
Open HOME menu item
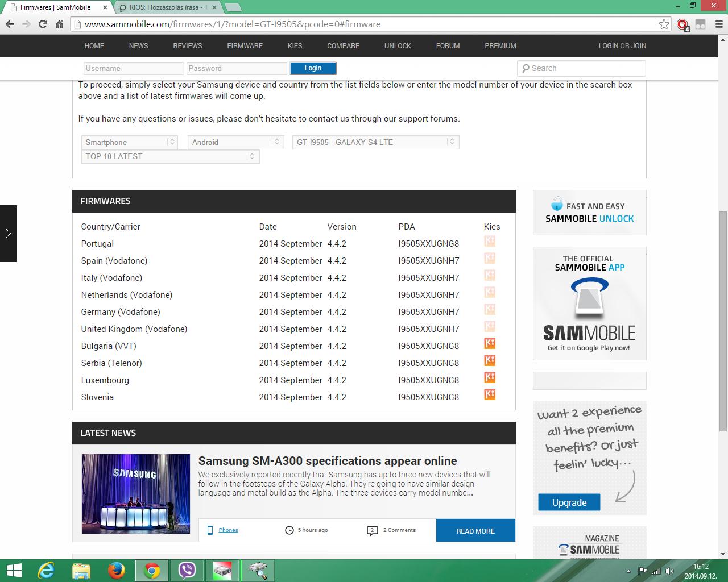coord(94,46)
